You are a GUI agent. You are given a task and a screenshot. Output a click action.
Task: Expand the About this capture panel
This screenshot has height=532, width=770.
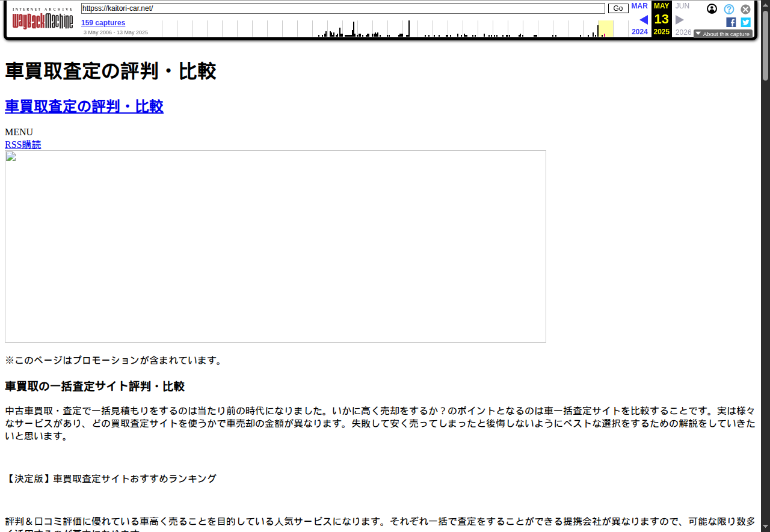click(722, 34)
